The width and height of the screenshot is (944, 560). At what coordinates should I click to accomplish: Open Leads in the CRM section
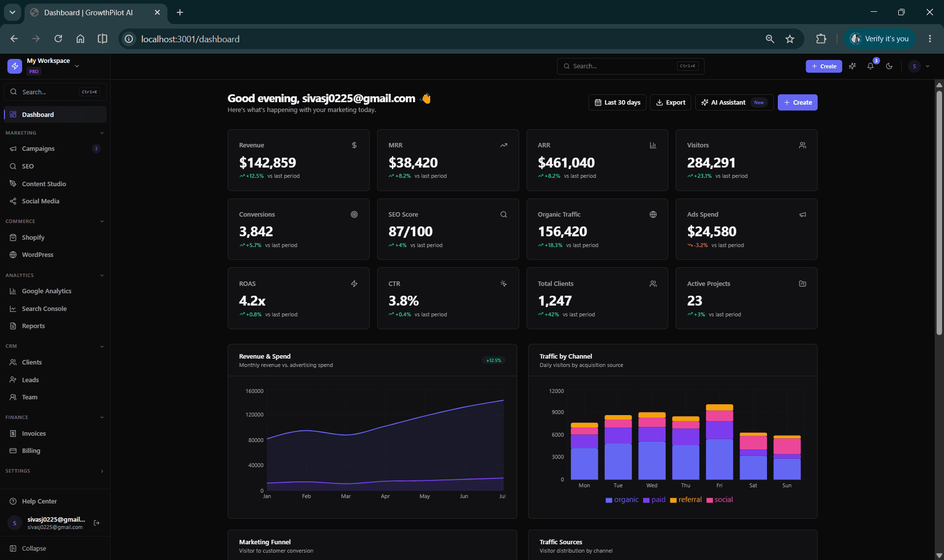55,380
